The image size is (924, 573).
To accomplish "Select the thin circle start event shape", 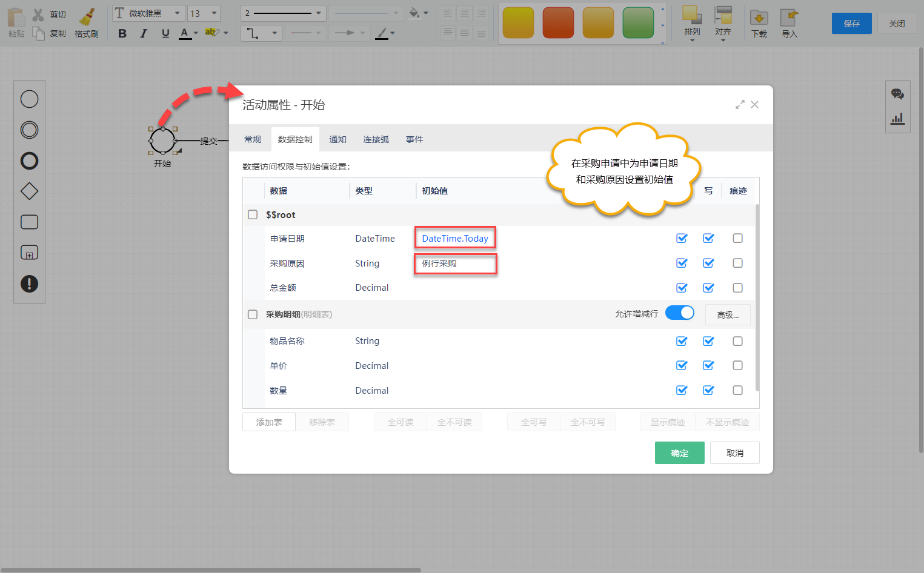I will pos(29,99).
